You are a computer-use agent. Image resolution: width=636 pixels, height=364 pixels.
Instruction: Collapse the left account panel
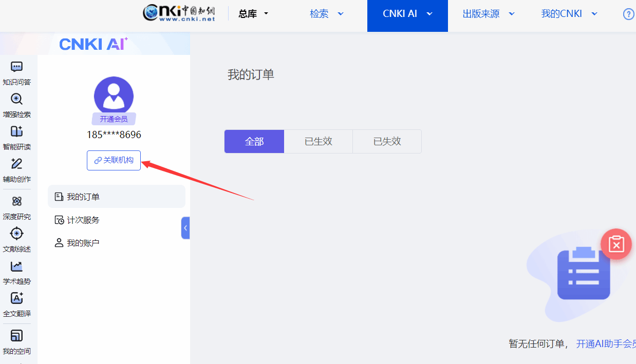185,228
